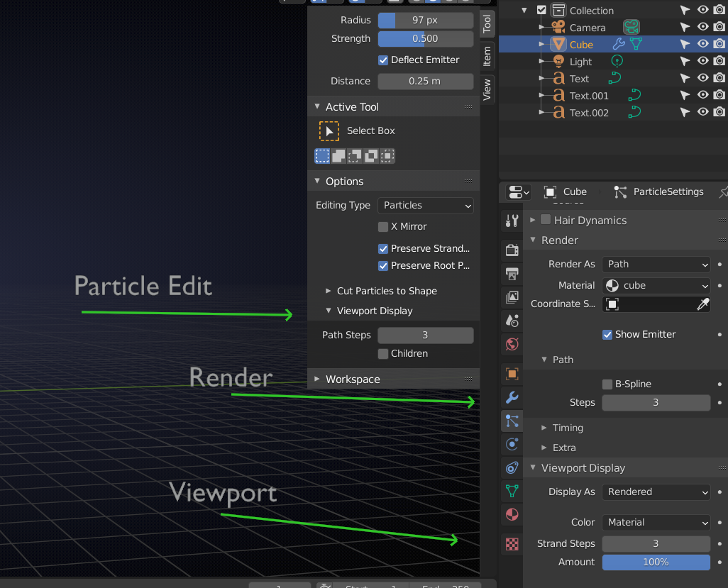Click the Select Box tool icon
728x588 pixels.
pyautogui.click(x=329, y=131)
